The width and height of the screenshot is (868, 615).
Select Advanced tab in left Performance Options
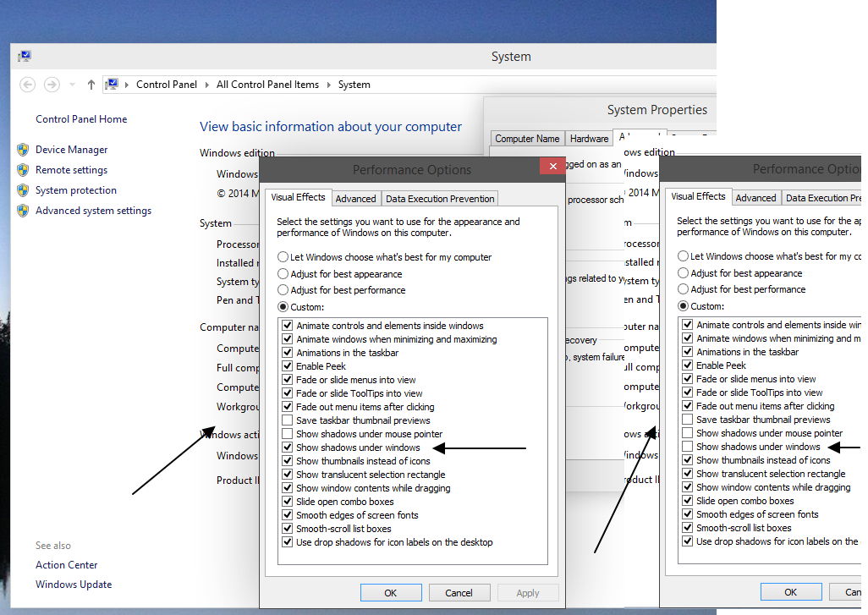click(355, 199)
